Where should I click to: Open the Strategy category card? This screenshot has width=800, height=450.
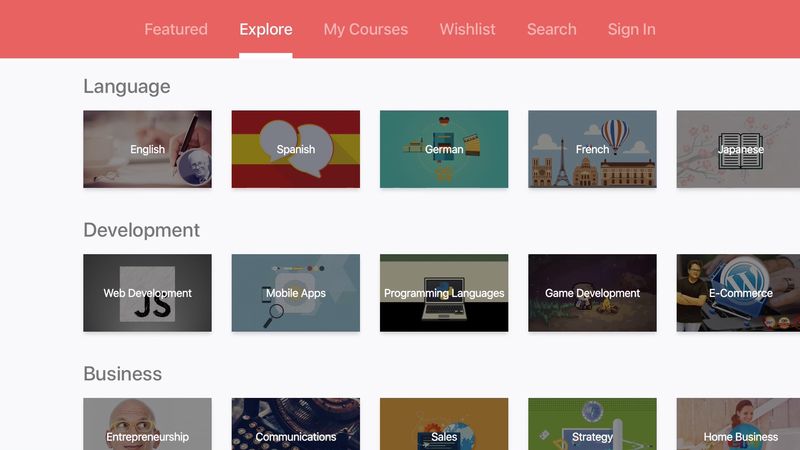point(592,424)
